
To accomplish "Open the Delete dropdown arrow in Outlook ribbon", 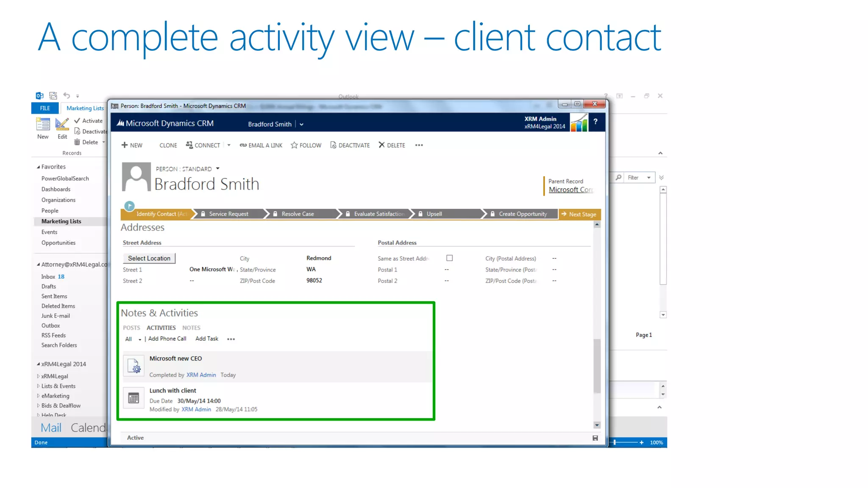I will coord(103,142).
